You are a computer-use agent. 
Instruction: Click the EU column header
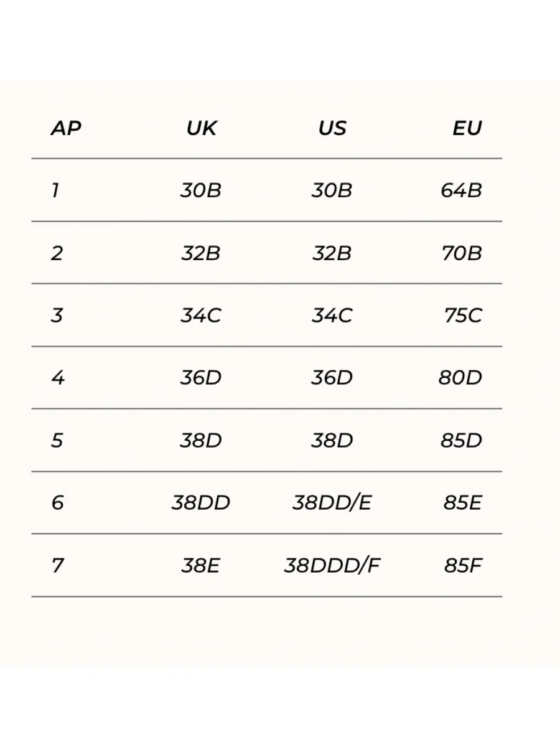pos(467,128)
